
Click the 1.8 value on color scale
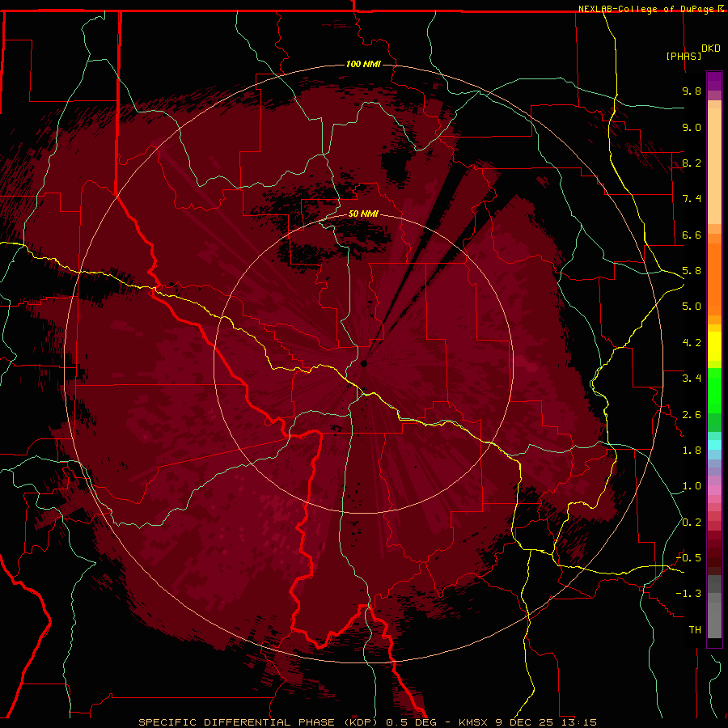(x=692, y=451)
